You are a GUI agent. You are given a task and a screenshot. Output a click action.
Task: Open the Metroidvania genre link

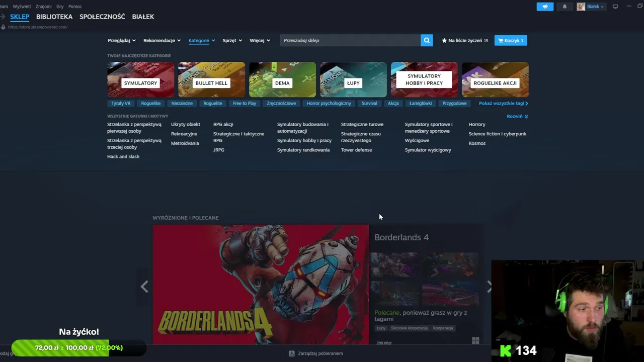185,143
